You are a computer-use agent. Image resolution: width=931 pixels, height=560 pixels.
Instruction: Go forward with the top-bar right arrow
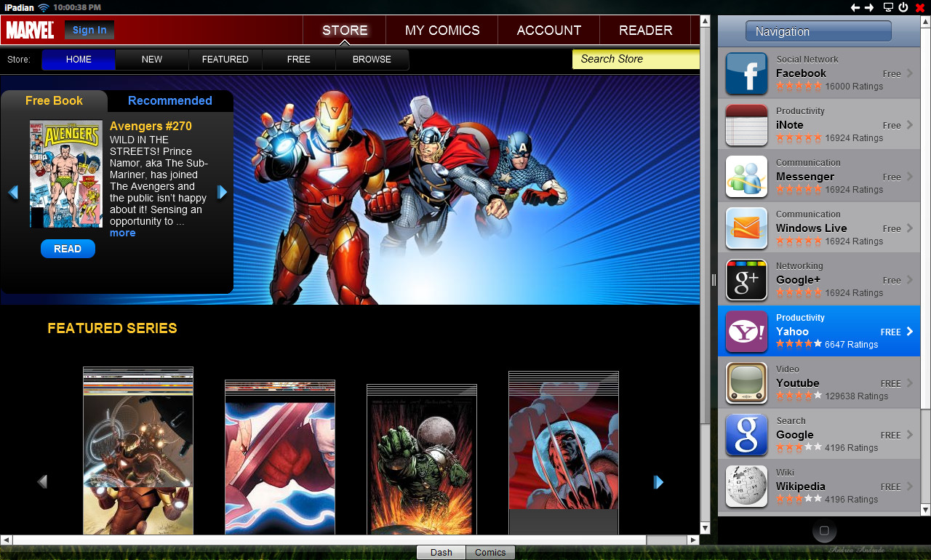pyautogui.click(x=869, y=7)
